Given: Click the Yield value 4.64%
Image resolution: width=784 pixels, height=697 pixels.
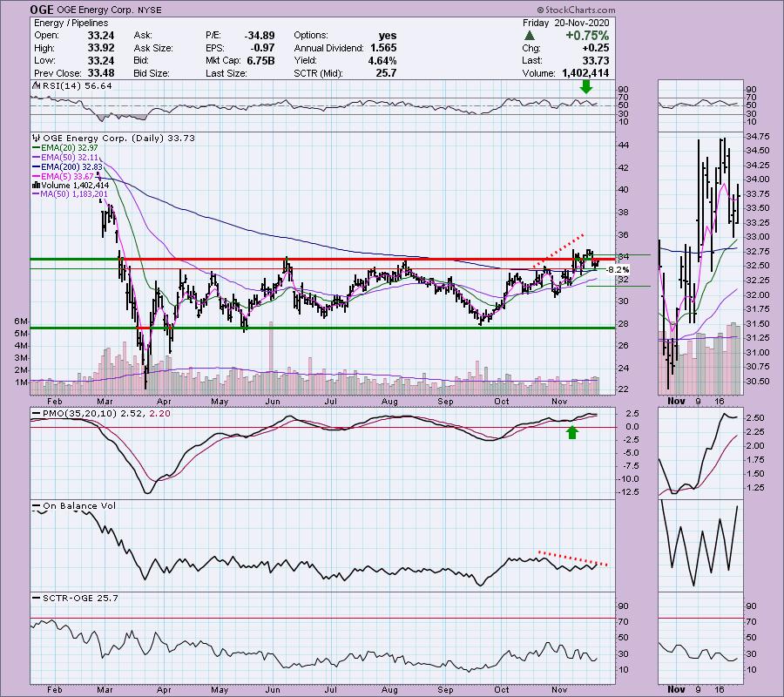Looking at the screenshot, I should [382, 60].
